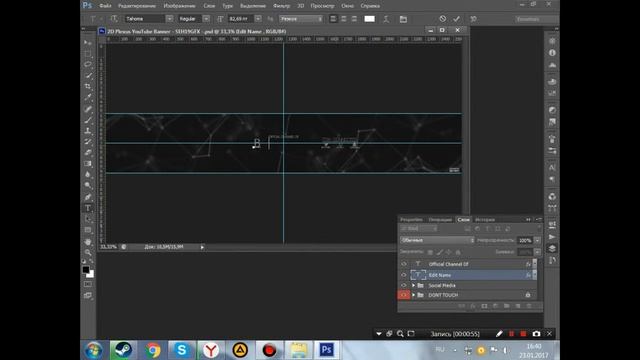Hide the Edit Name layer
Screen dimensions: 640x360
(x=404, y=275)
